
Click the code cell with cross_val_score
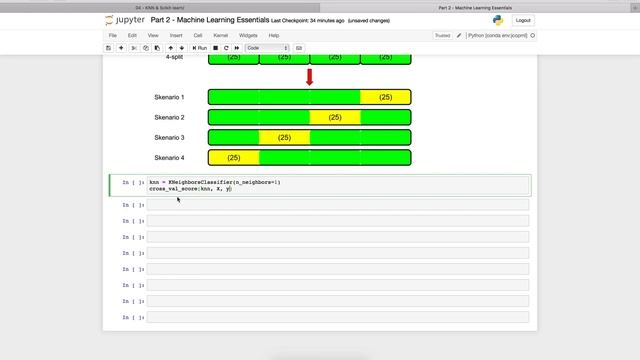pos(338,186)
